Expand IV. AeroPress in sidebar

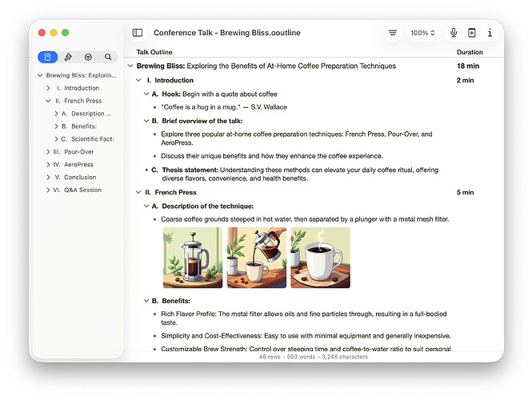[x=48, y=165]
